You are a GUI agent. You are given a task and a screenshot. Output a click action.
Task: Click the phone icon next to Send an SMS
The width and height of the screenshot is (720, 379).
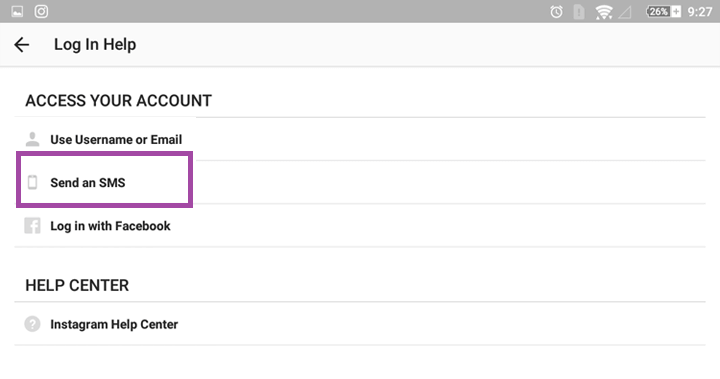(32, 182)
